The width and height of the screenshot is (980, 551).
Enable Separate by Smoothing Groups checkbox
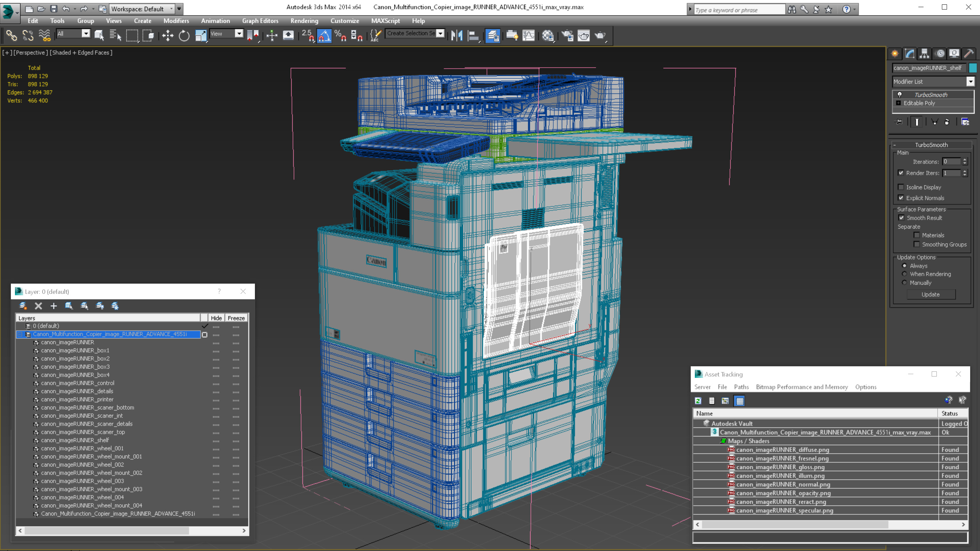point(916,244)
